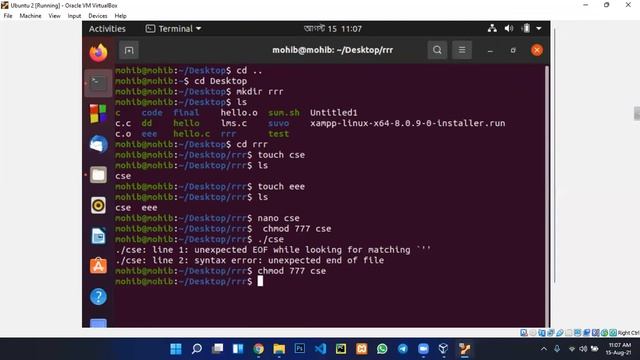Open Windows taskbar search
Viewport: 640px width, 360px height.
pos(197,349)
